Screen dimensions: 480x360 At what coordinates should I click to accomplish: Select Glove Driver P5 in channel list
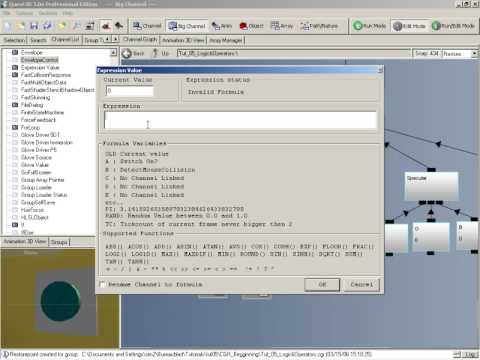pyautogui.click(x=39, y=150)
